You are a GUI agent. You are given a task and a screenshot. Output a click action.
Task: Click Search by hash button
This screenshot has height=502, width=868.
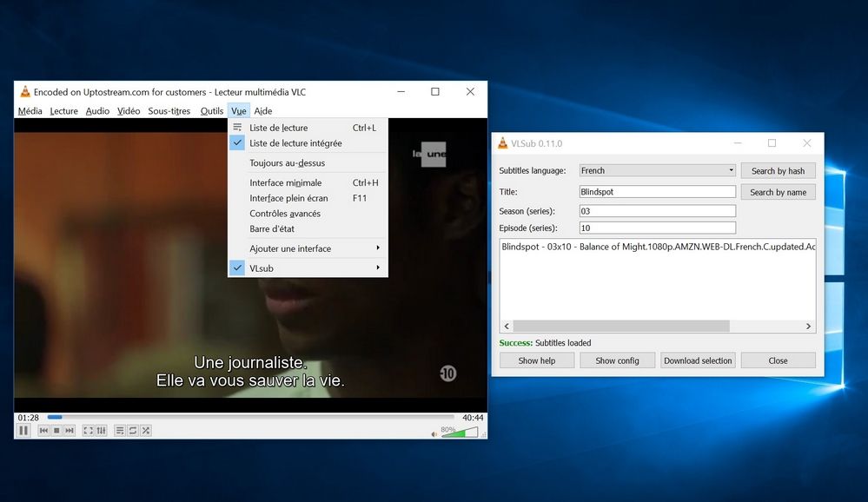(x=778, y=171)
